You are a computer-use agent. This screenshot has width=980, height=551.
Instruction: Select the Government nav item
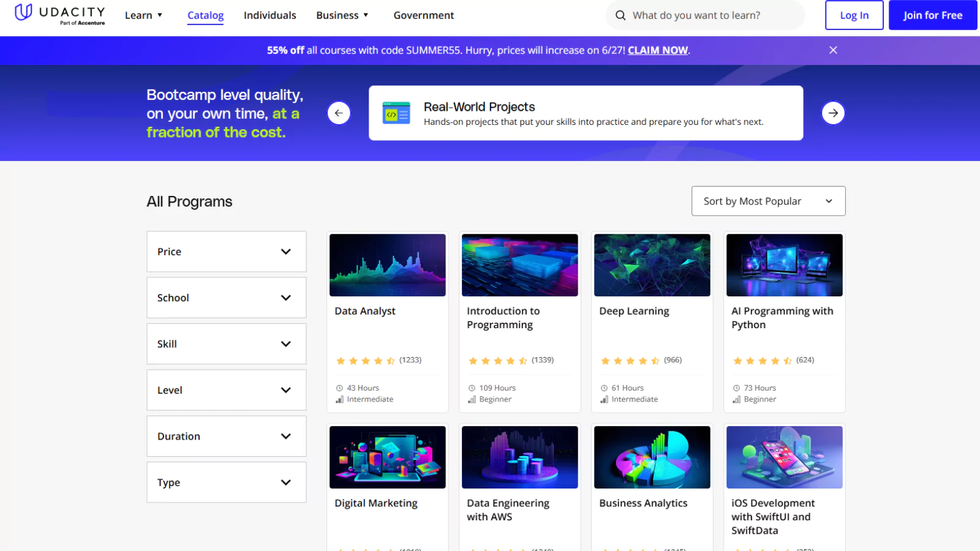click(424, 15)
